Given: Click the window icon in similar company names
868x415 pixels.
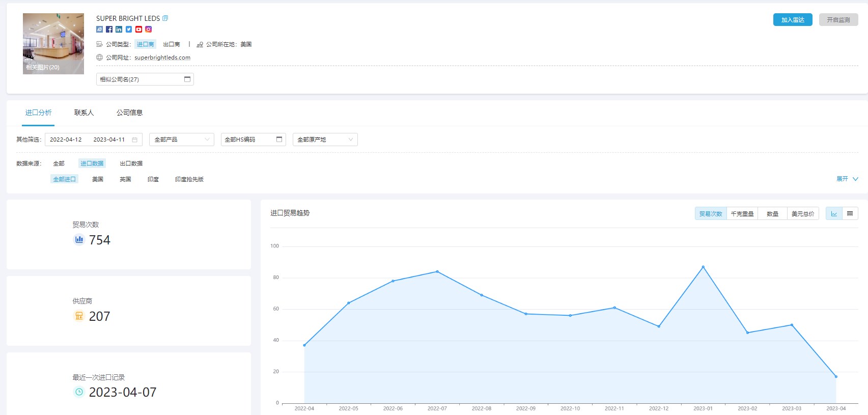Looking at the screenshot, I should pyautogui.click(x=187, y=79).
